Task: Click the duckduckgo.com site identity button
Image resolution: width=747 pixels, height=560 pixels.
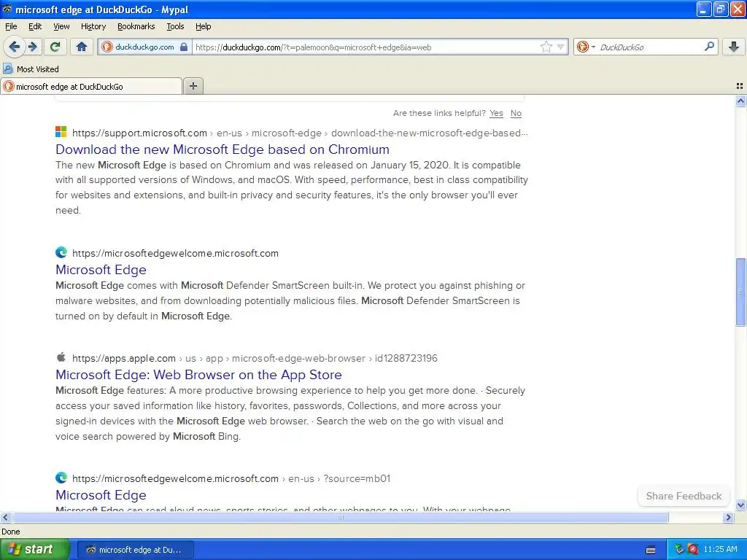Action: [x=145, y=47]
